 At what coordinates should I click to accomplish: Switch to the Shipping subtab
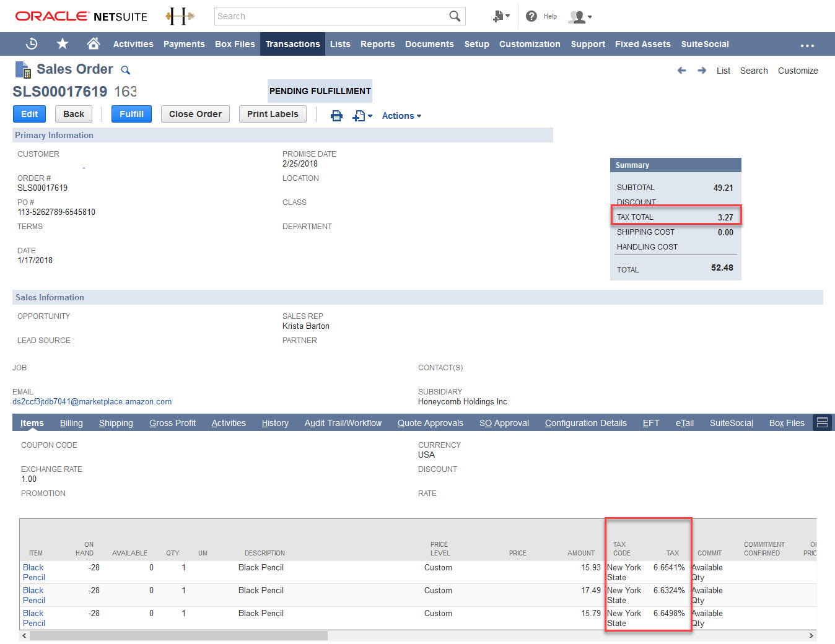point(116,423)
